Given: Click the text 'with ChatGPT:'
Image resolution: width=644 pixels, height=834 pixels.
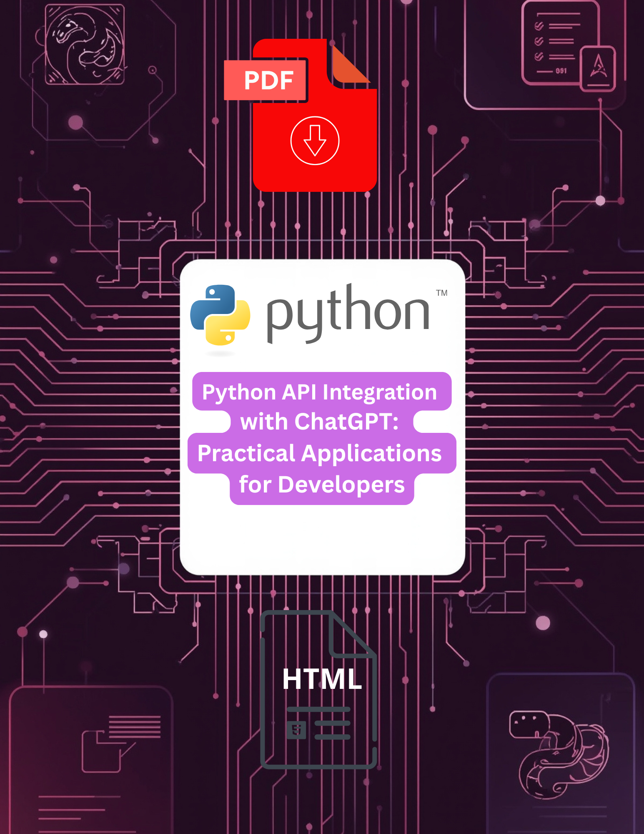Looking at the screenshot, I should 320,422.
